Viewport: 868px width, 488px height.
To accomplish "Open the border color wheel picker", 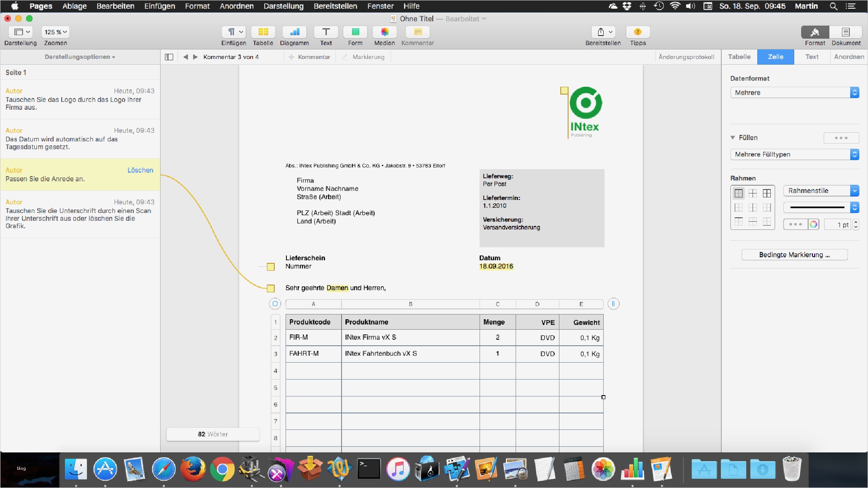I will 813,224.
